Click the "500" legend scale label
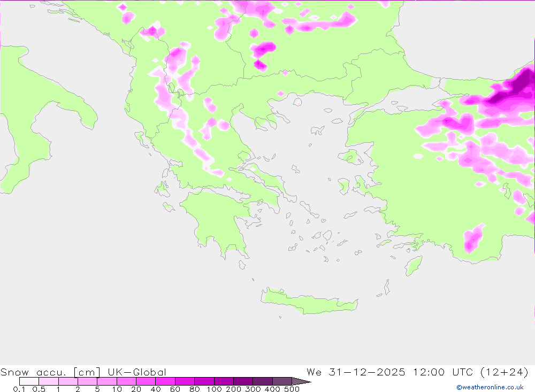The height and width of the screenshot is (392, 535). [x=292, y=389]
